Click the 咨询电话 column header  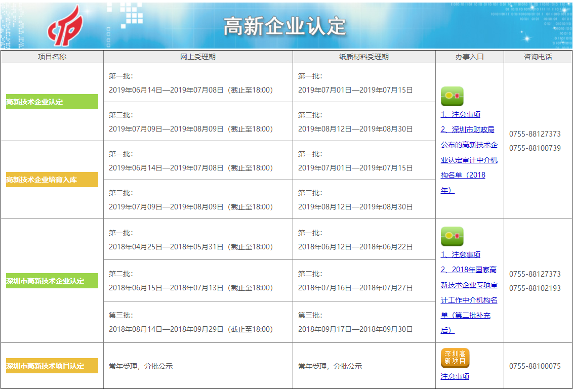pyautogui.click(x=538, y=57)
